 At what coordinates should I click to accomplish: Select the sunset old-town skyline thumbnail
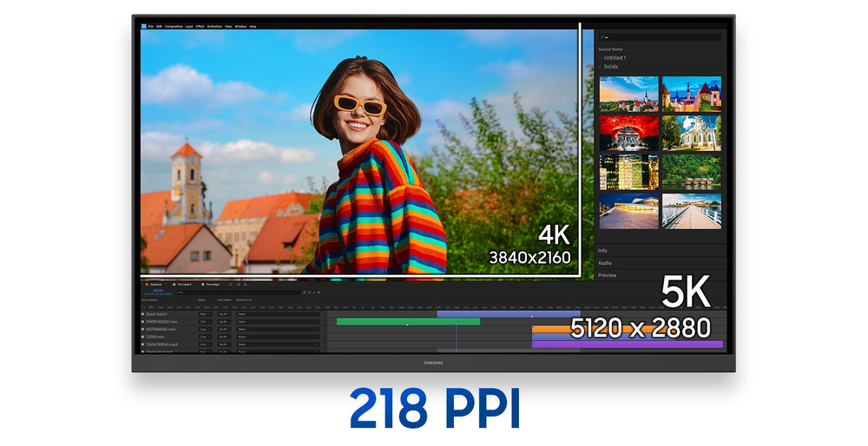[628, 94]
